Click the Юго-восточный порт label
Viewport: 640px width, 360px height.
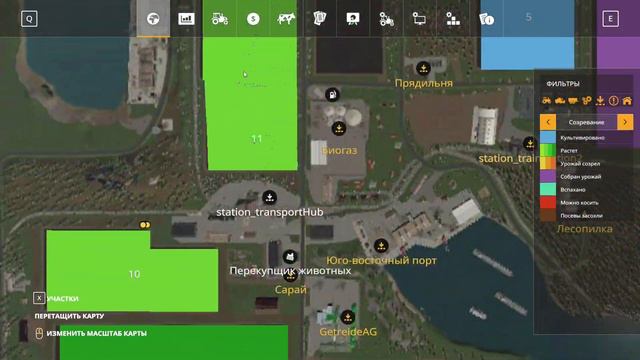coord(381,261)
